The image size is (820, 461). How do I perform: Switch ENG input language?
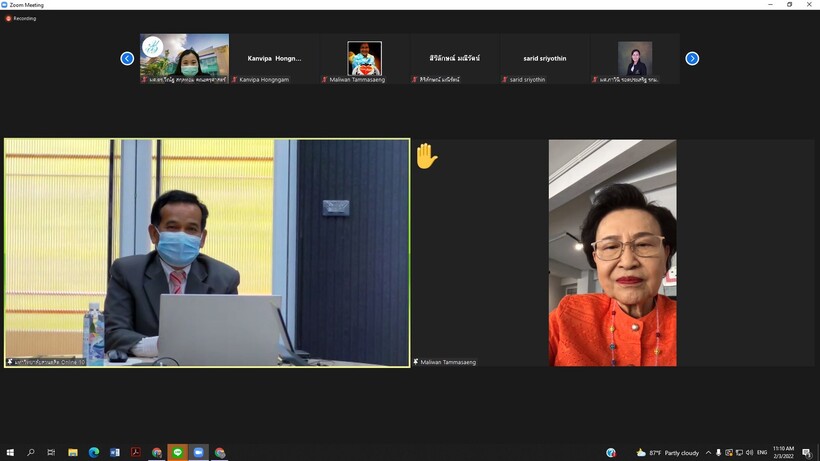[762, 452]
